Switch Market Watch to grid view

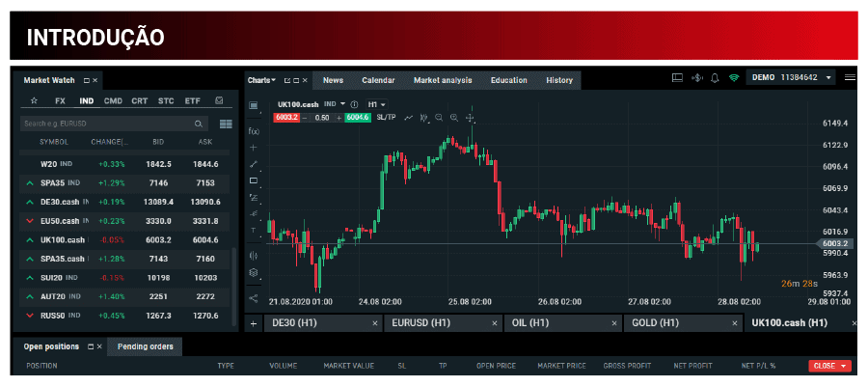(226, 124)
